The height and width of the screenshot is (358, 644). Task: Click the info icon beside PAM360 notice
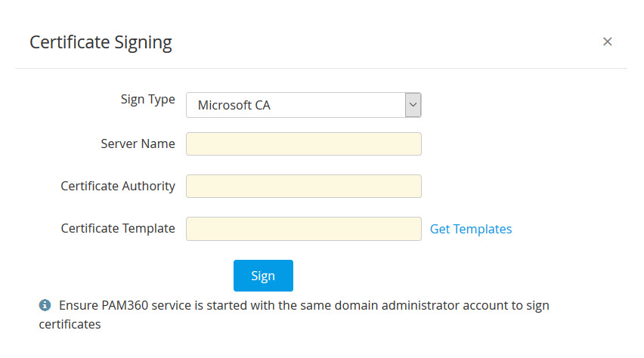[x=45, y=306]
